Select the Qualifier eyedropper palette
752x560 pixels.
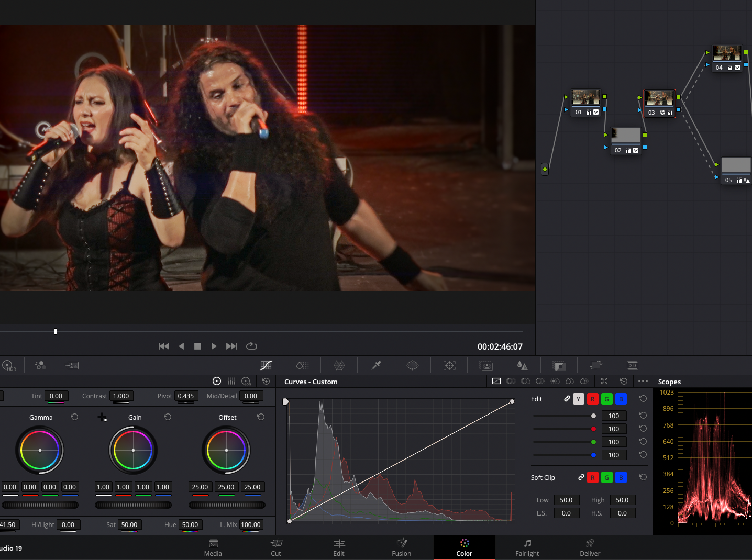376,365
